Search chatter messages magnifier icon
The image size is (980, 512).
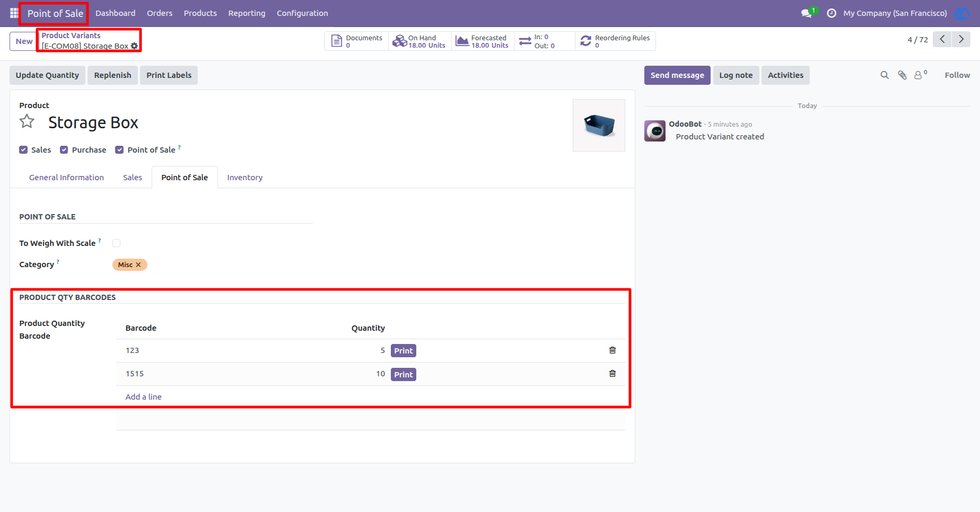pyautogui.click(x=885, y=75)
